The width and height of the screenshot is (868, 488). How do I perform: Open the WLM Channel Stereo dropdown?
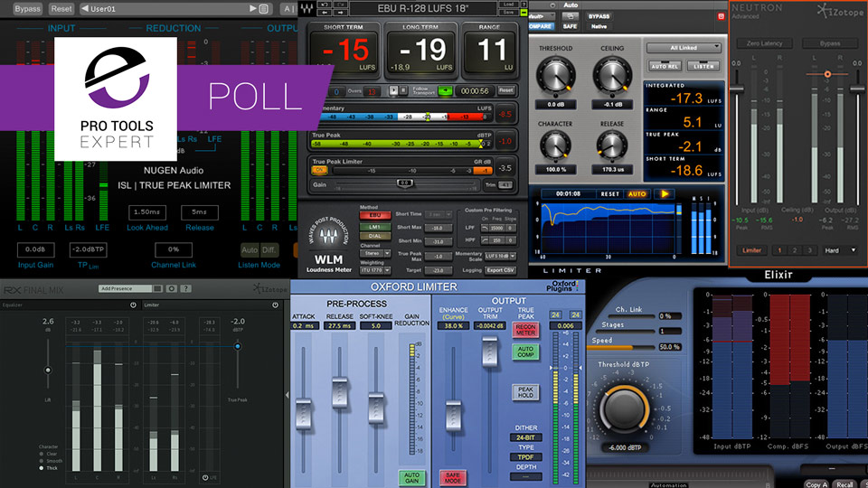374,253
